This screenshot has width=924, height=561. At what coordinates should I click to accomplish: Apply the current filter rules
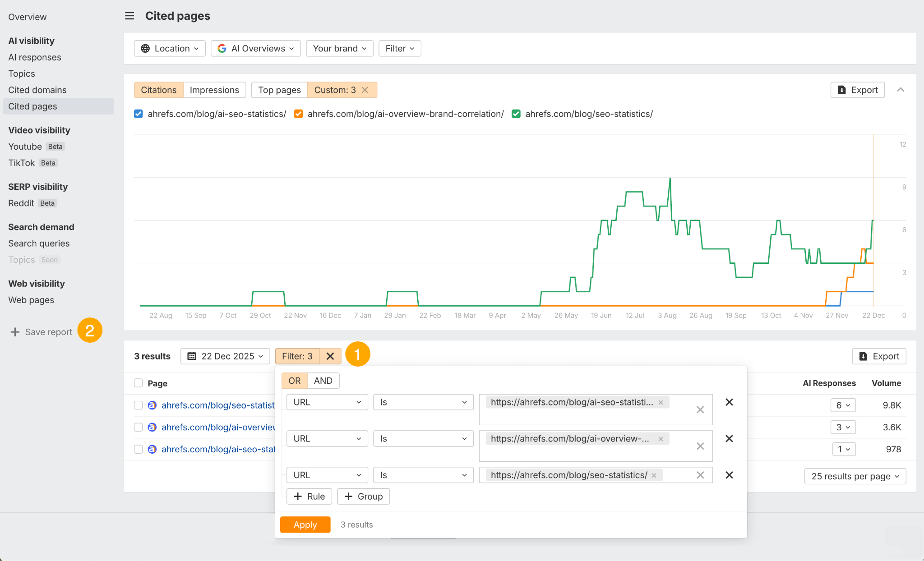click(305, 524)
